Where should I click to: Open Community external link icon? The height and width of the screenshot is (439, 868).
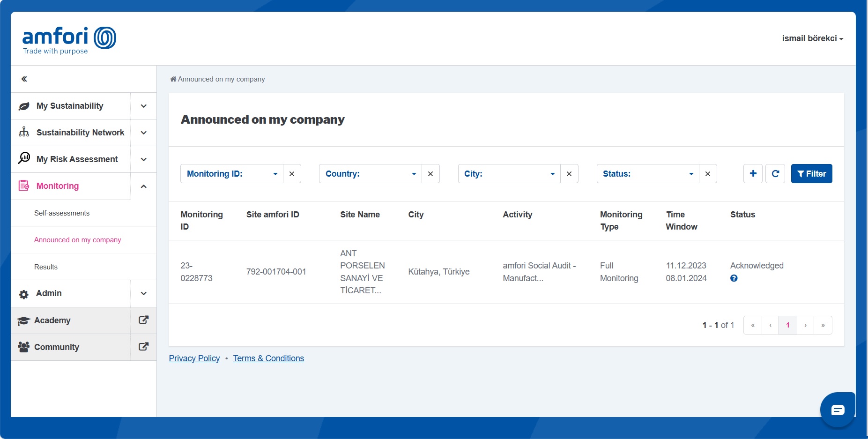pos(144,347)
